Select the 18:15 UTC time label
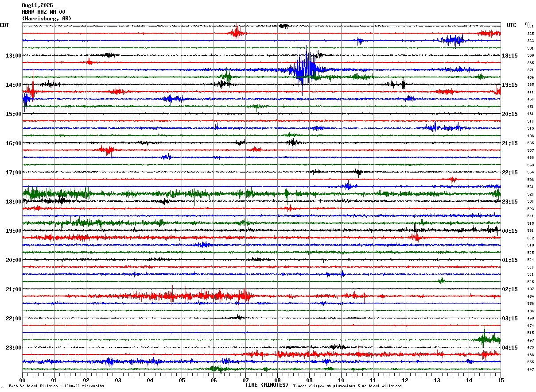 tap(509, 56)
